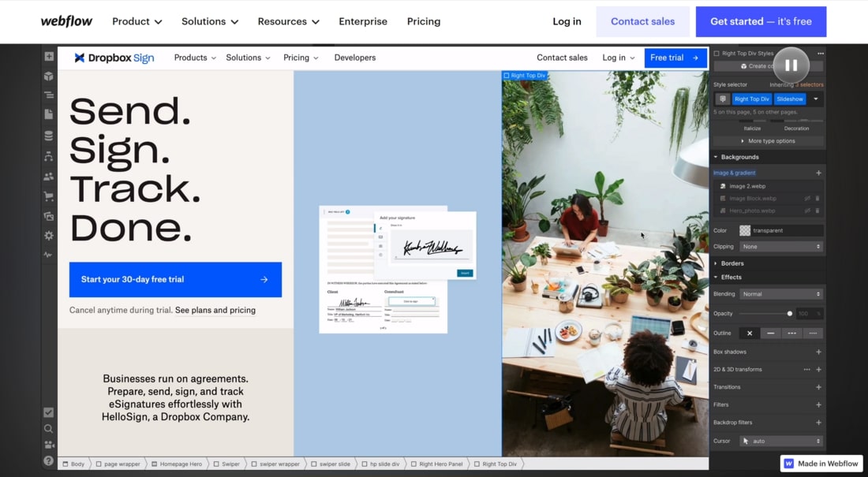The height and width of the screenshot is (477, 868).
Task: Click the Contact sales button
Action: click(x=642, y=21)
